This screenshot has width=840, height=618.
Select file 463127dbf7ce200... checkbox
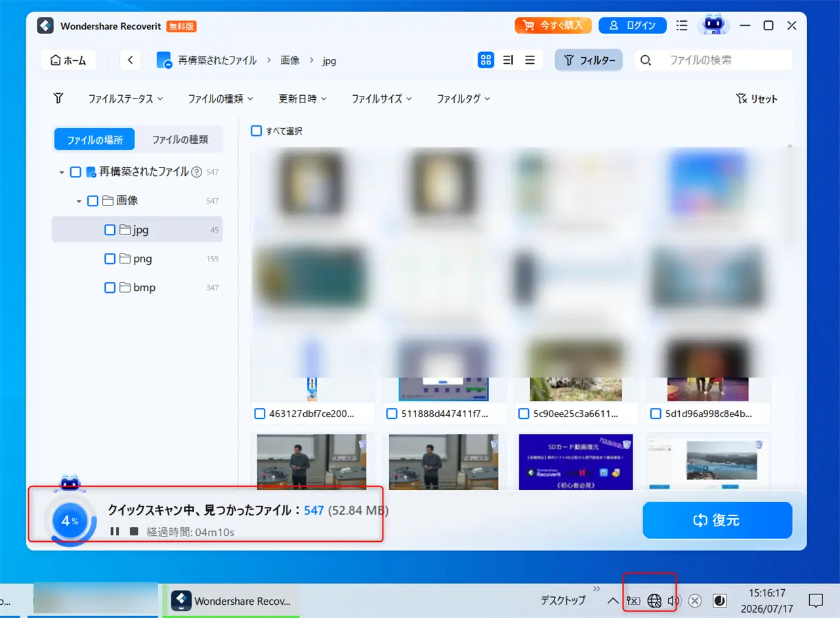[x=259, y=414]
